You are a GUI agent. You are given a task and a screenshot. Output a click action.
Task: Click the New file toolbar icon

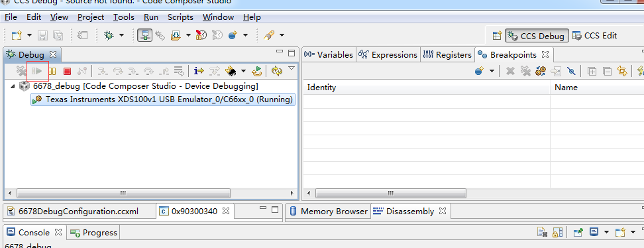point(17,35)
